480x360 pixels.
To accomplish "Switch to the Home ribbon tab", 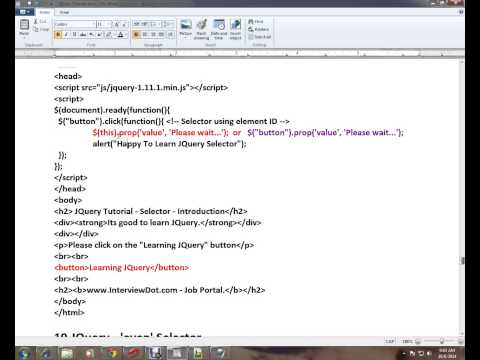I will pos(45,12).
